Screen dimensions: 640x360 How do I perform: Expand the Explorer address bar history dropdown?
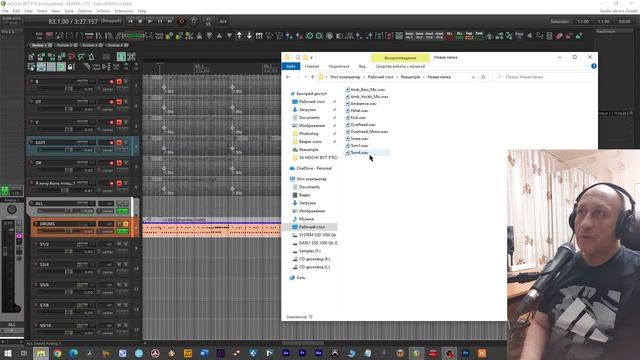[x=473, y=77]
